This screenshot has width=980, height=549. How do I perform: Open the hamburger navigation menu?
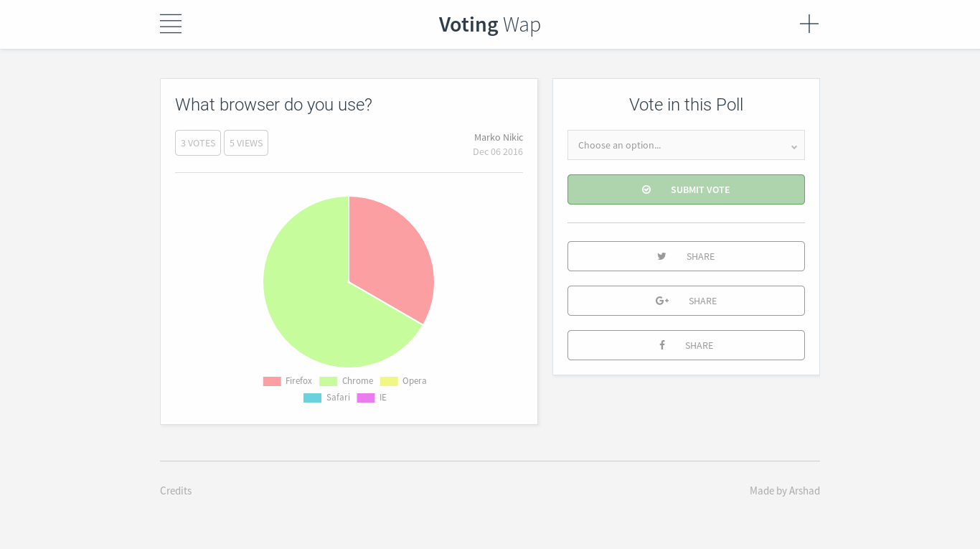170,24
